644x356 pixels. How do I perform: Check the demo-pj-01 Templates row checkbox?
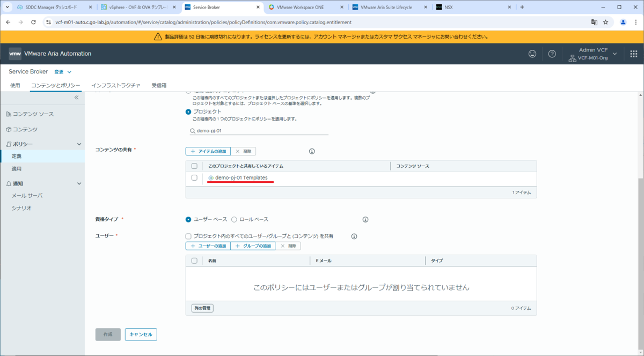click(194, 177)
